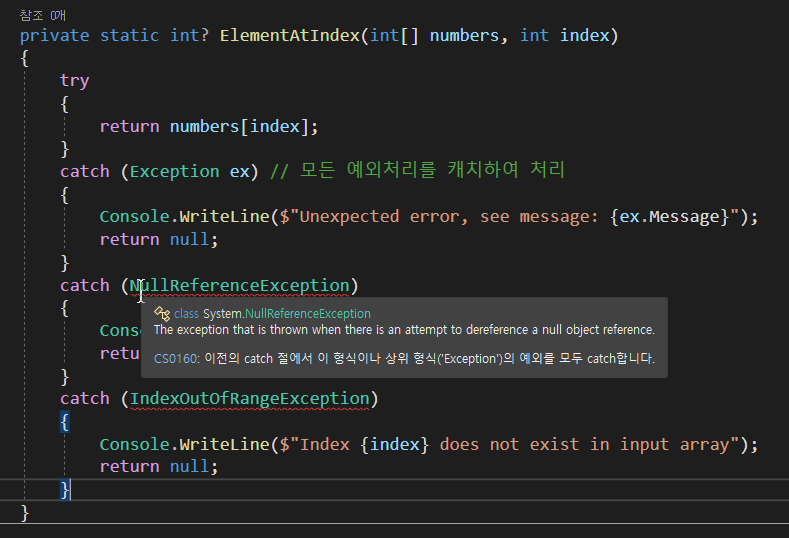Image resolution: width=789 pixels, height=538 pixels.
Task: Open the CS0160 error code link
Action: click(x=176, y=358)
